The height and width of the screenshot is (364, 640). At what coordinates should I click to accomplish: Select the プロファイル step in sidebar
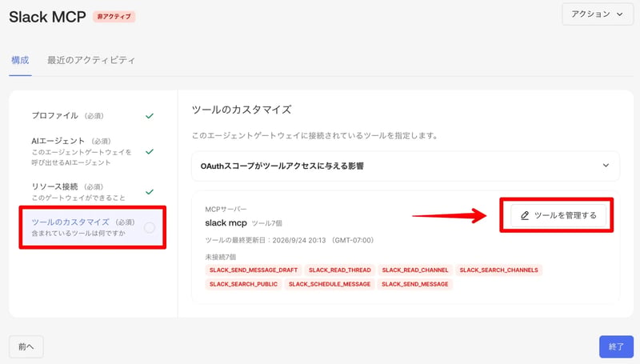coord(92,116)
